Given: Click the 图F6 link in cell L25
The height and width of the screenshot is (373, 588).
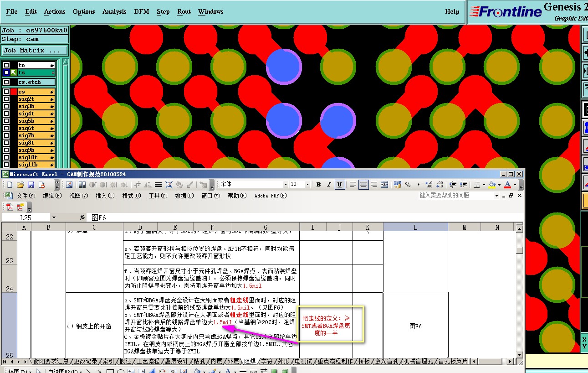Looking at the screenshot, I should coord(415,326).
